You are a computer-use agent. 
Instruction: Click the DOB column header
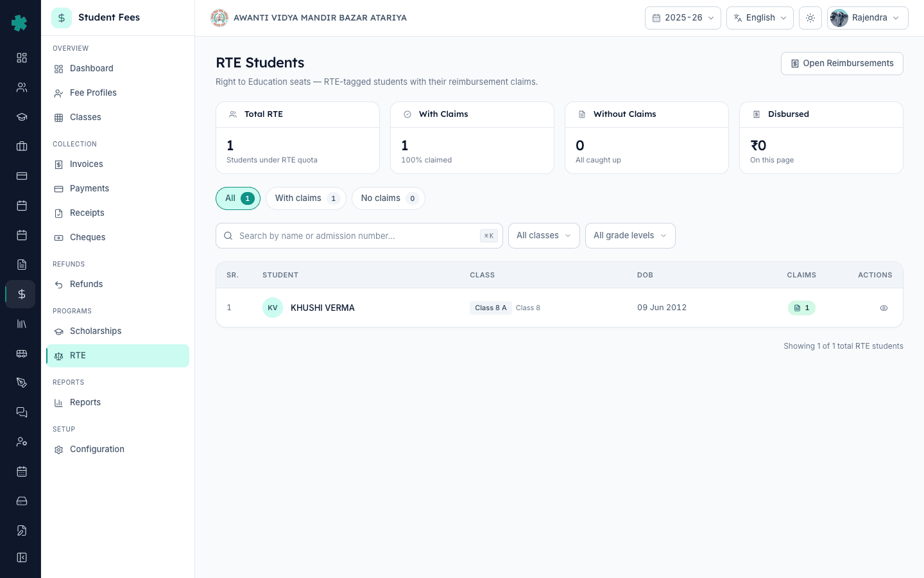point(645,275)
